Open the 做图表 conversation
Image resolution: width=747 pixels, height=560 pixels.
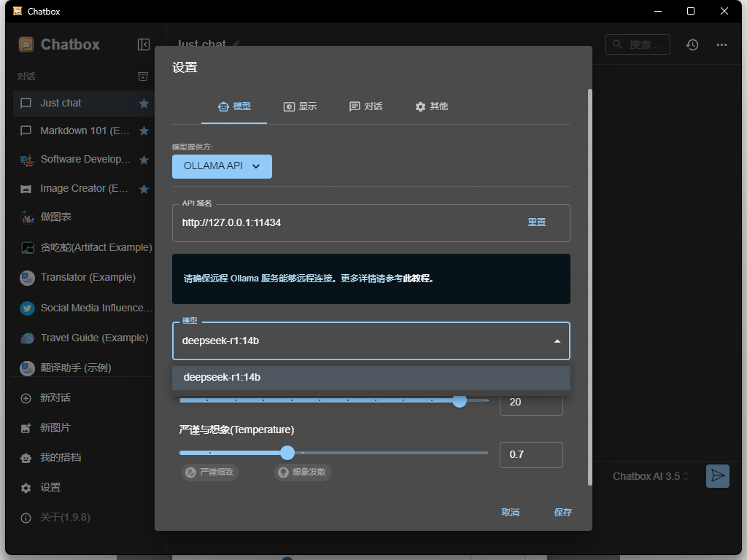tap(84, 217)
